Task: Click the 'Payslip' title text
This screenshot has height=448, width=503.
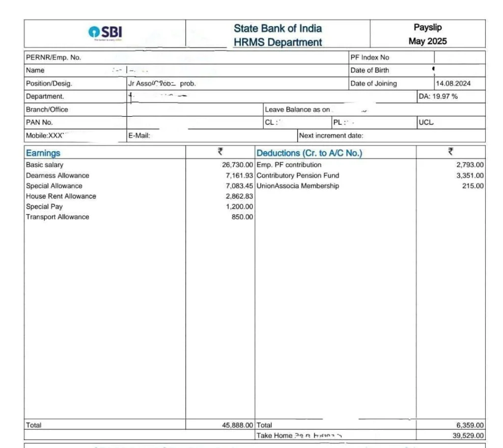Action: [x=428, y=27]
